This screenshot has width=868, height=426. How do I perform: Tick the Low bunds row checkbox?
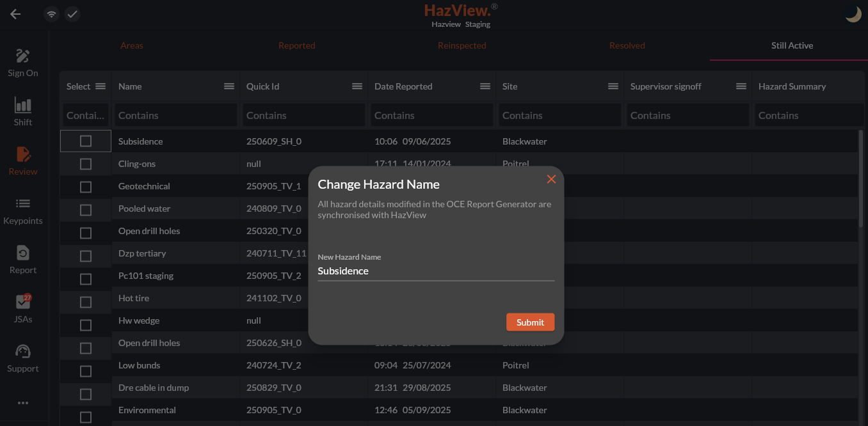[86, 371]
